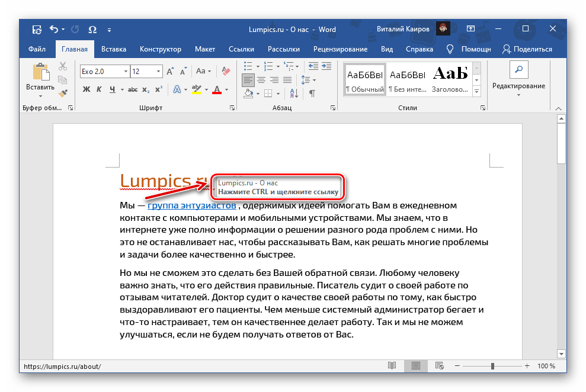Click the Undo arrow icon

pyautogui.click(x=54, y=29)
